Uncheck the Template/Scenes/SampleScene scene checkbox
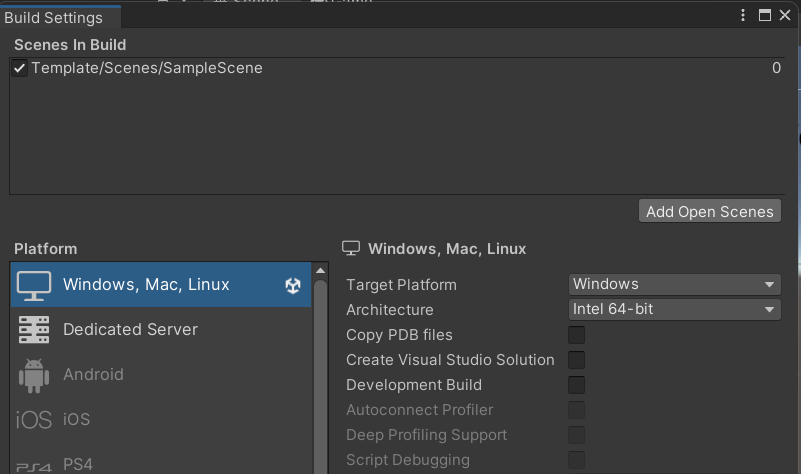The height and width of the screenshot is (474, 801). [19, 68]
